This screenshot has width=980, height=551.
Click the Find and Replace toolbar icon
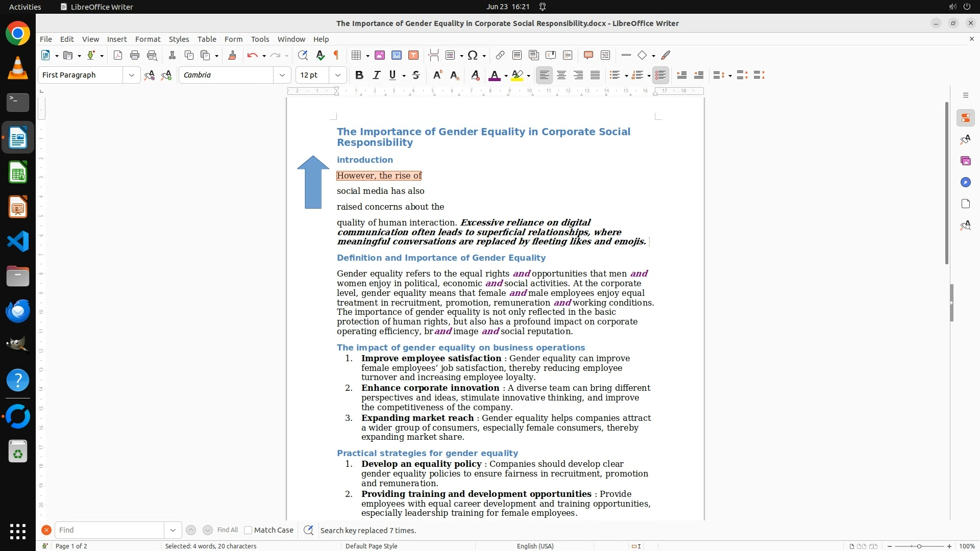coord(303,55)
